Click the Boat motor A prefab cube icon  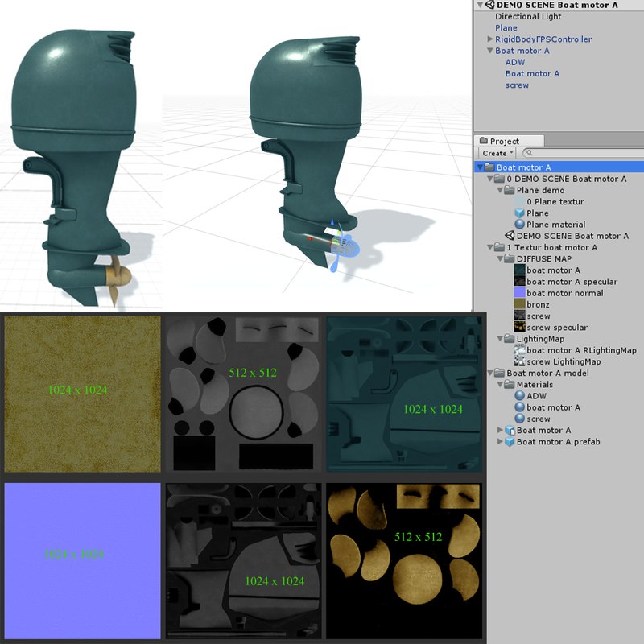[x=509, y=442]
